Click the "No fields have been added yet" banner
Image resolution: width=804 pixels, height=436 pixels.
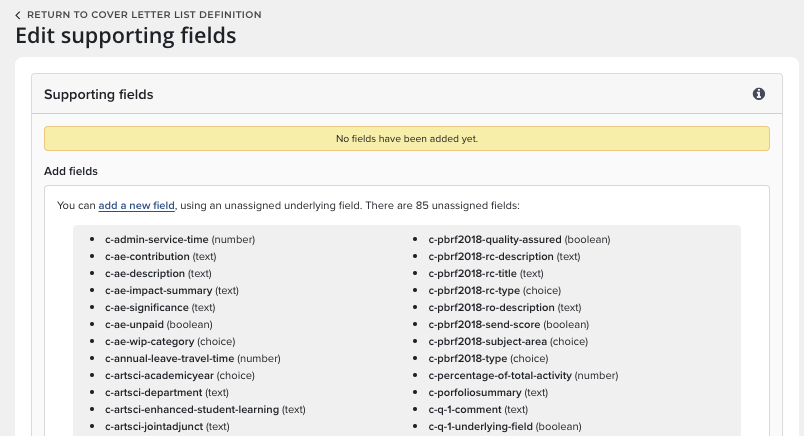406,138
